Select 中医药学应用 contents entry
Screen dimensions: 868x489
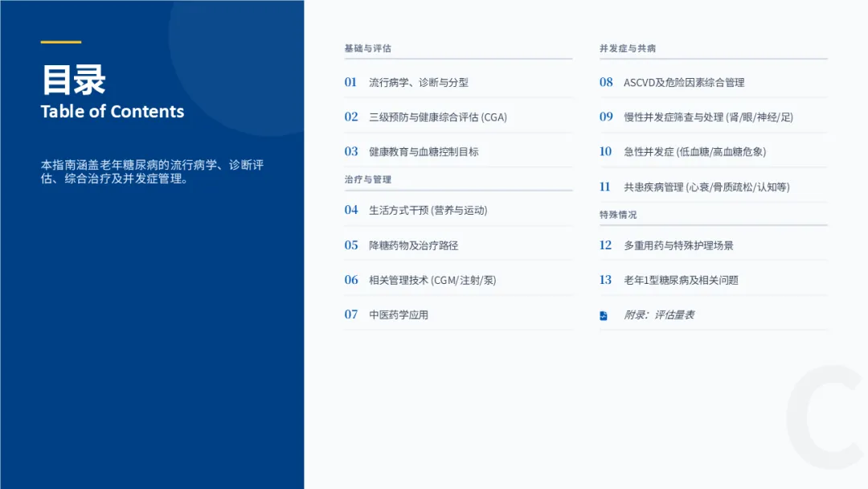point(458,315)
